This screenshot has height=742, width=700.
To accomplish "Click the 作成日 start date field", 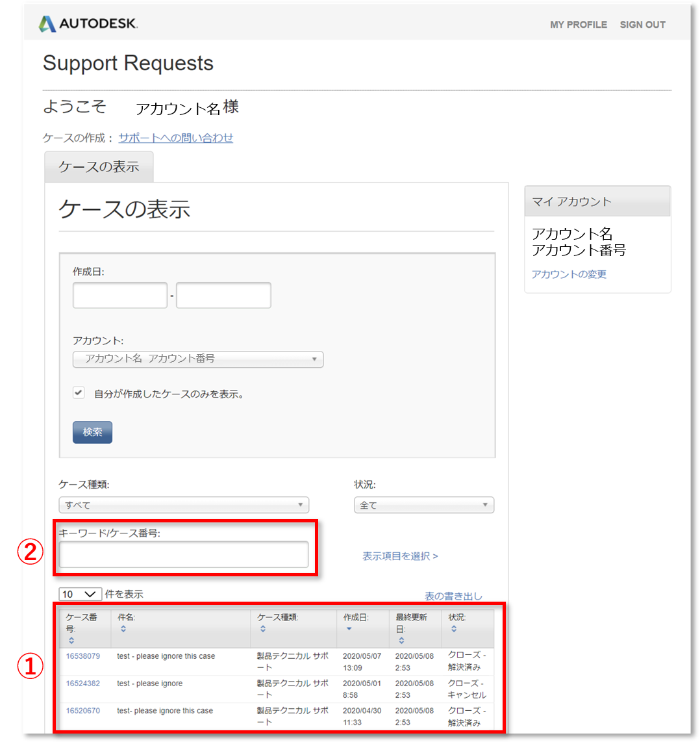I will (120, 295).
